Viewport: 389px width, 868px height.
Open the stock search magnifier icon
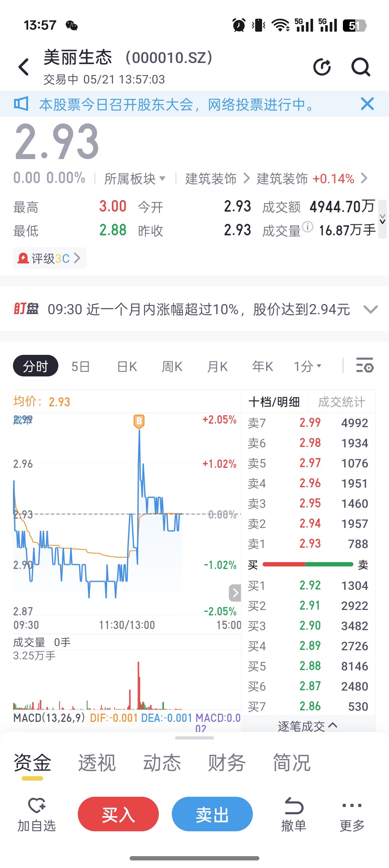point(361,67)
